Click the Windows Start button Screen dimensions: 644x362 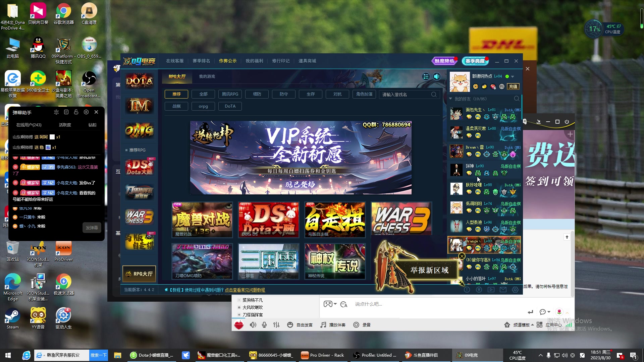pos(8,355)
